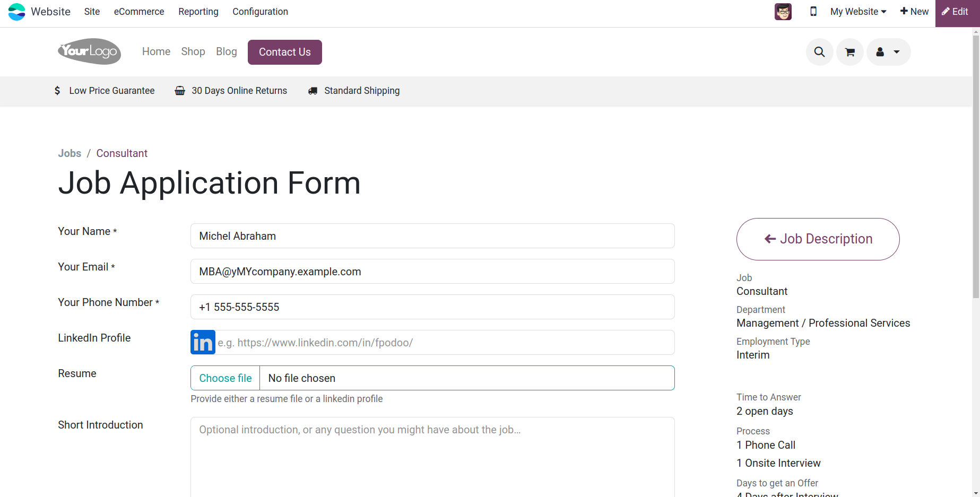Image resolution: width=980 pixels, height=497 pixels.
Task: Open the shopping cart icon
Action: click(x=850, y=52)
